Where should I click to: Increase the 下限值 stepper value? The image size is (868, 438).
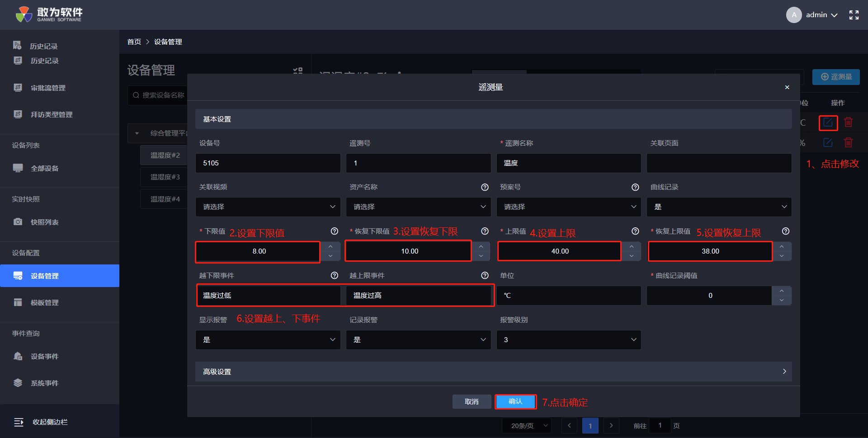click(330, 247)
